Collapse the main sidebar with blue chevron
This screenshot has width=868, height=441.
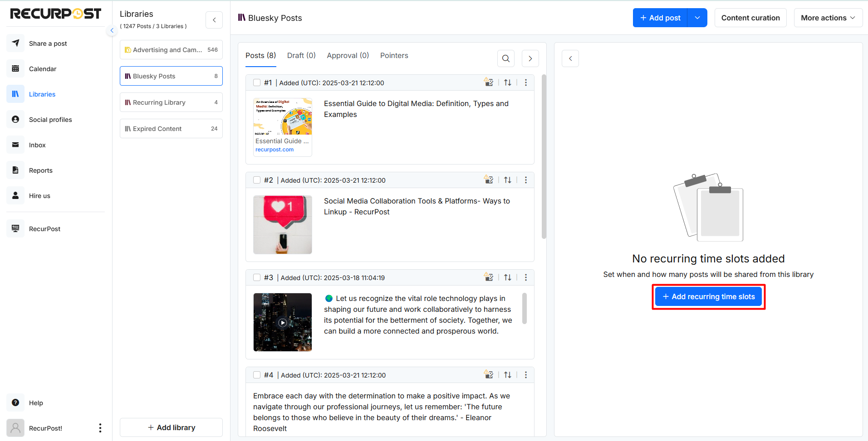pos(112,30)
